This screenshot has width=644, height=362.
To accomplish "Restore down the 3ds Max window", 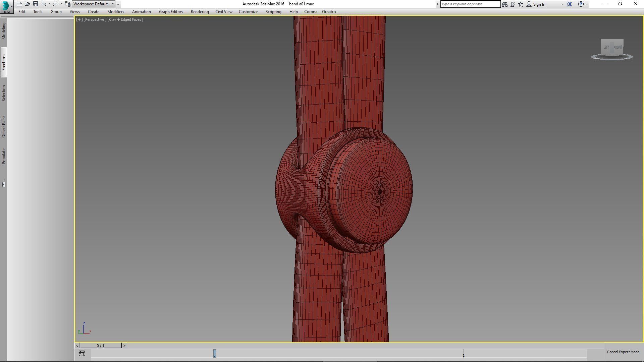I will coord(620,4).
